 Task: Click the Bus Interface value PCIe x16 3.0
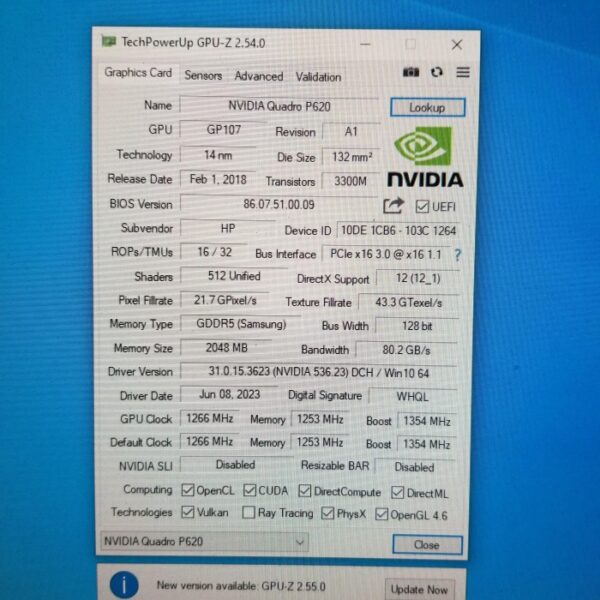386,254
